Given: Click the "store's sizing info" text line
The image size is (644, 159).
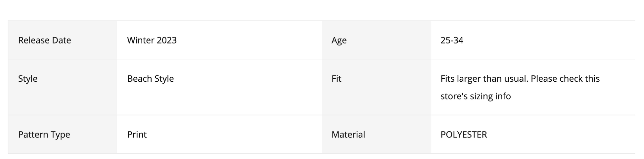Looking at the screenshot, I should (x=476, y=96).
